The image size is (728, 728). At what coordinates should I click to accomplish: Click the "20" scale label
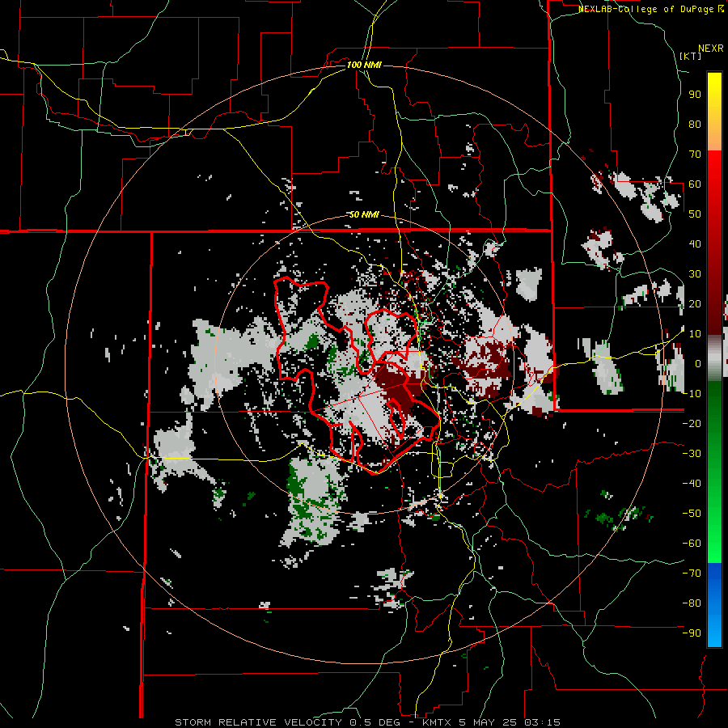tap(695, 303)
